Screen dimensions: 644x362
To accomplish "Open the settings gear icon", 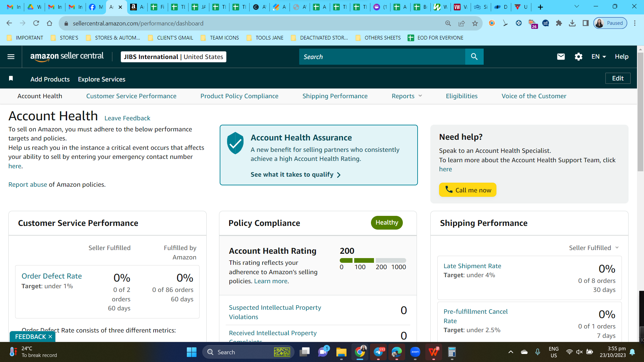I will tap(579, 57).
